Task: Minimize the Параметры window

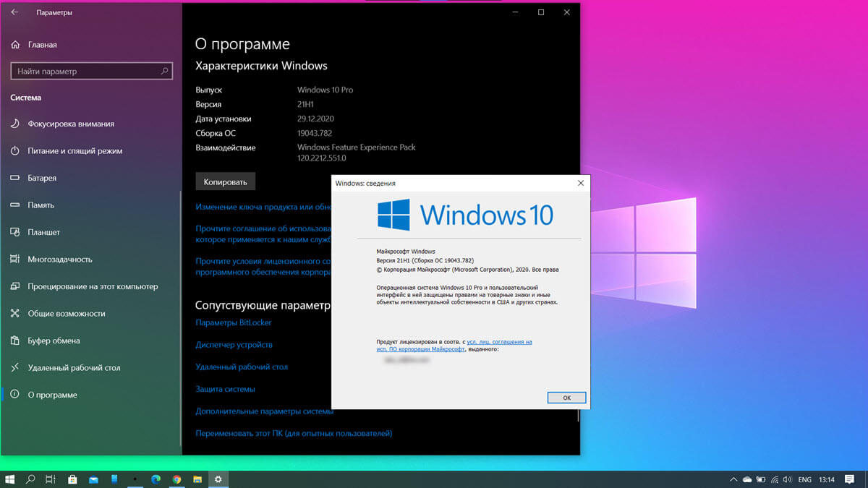Action: coord(514,12)
